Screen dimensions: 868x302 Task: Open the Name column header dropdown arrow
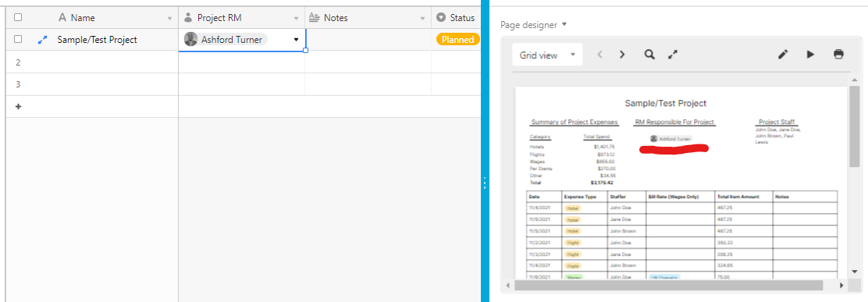click(169, 19)
